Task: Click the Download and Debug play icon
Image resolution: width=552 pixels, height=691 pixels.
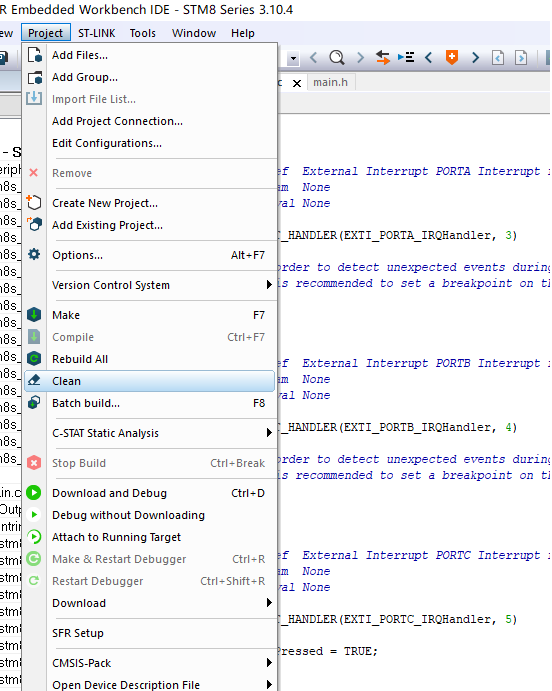Action: pyautogui.click(x=34, y=493)
